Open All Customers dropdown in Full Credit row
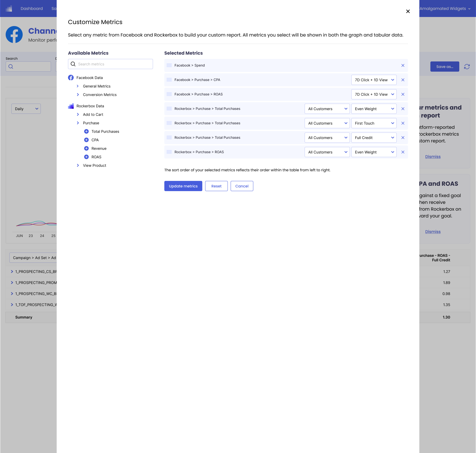476x453 pixels. pyautogui.click(x=327, y=138)
